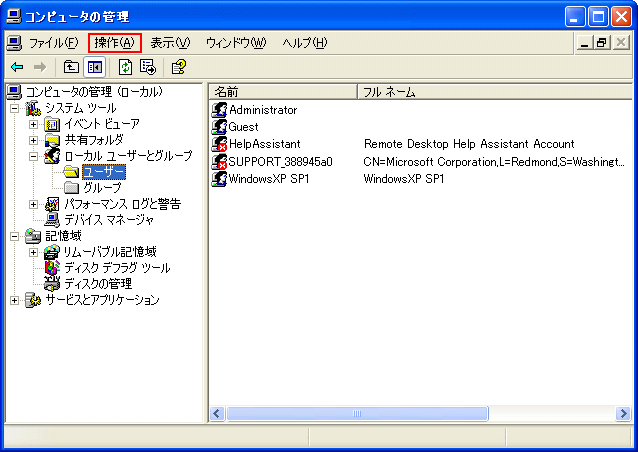638x452 pixels.
Task: Collapse the システム ツール node
Action: pyautogui.click(x=14, y=108)
